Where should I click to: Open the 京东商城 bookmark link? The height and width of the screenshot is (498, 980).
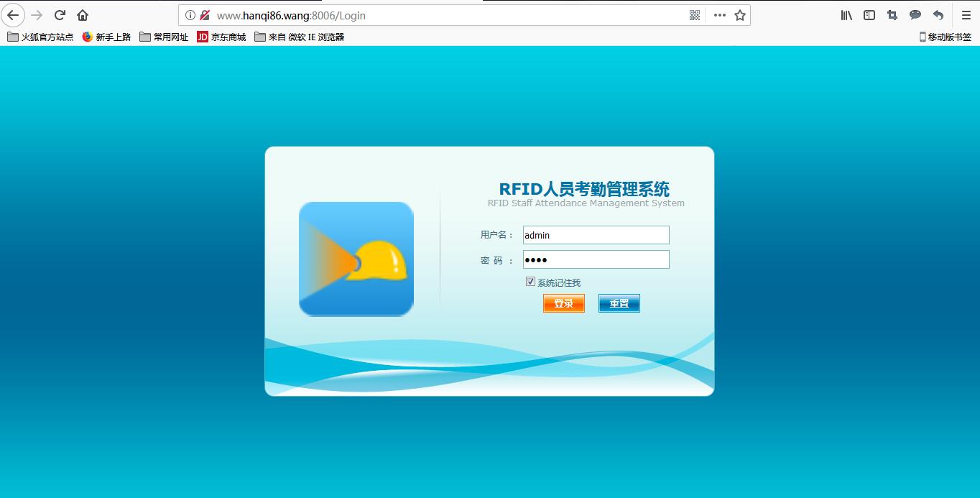pyautogui.click(x=221, y=37)
